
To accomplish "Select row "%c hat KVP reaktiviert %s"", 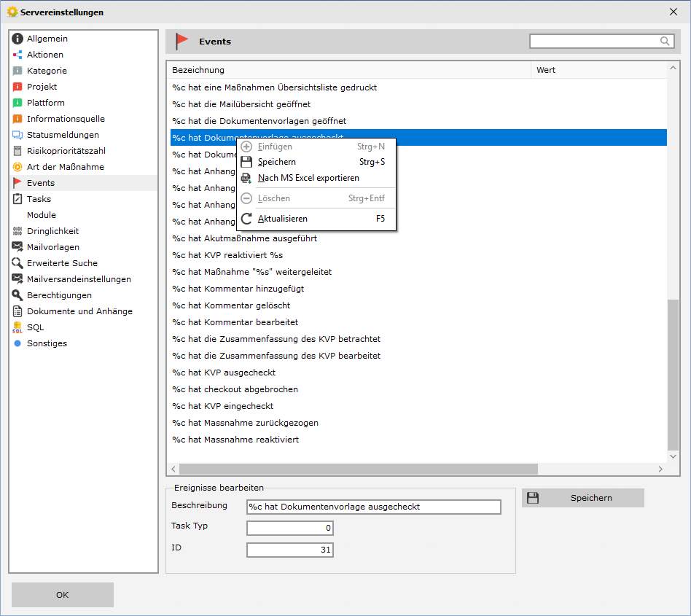I will [x=418, y=255].
